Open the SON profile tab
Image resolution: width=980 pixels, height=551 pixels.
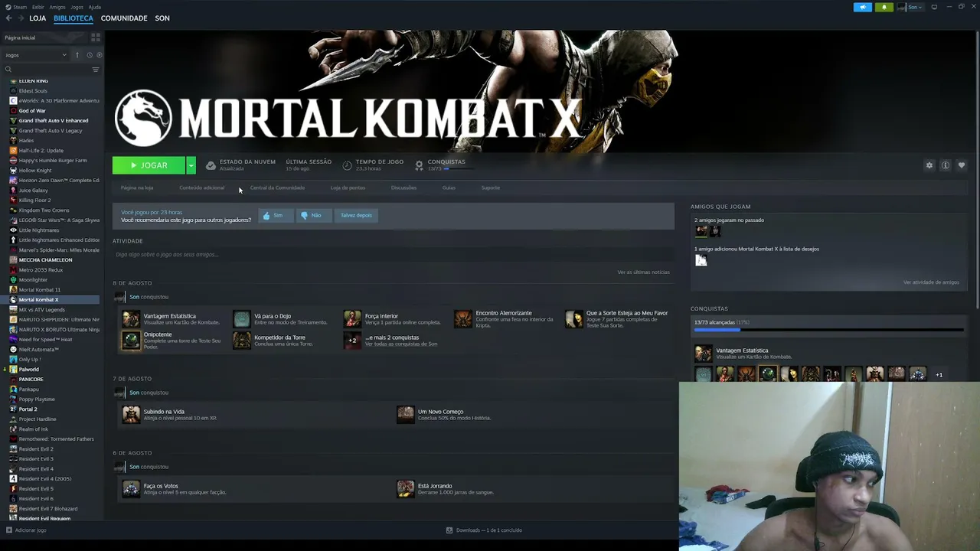162,18
